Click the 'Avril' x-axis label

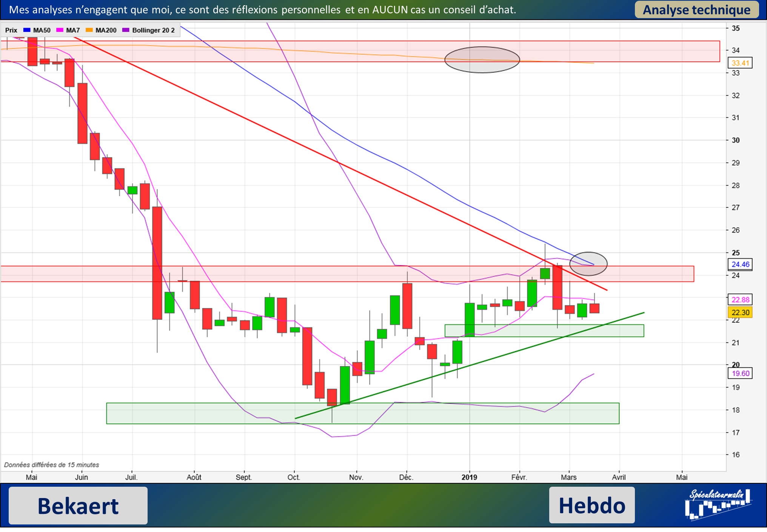click(x=619, y=477)
